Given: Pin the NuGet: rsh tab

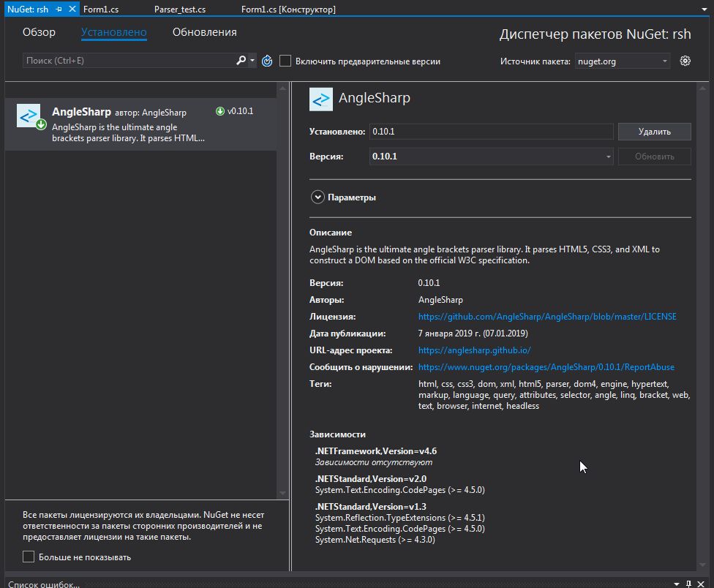Looking at the screenshot, I should tap(59, 10).
